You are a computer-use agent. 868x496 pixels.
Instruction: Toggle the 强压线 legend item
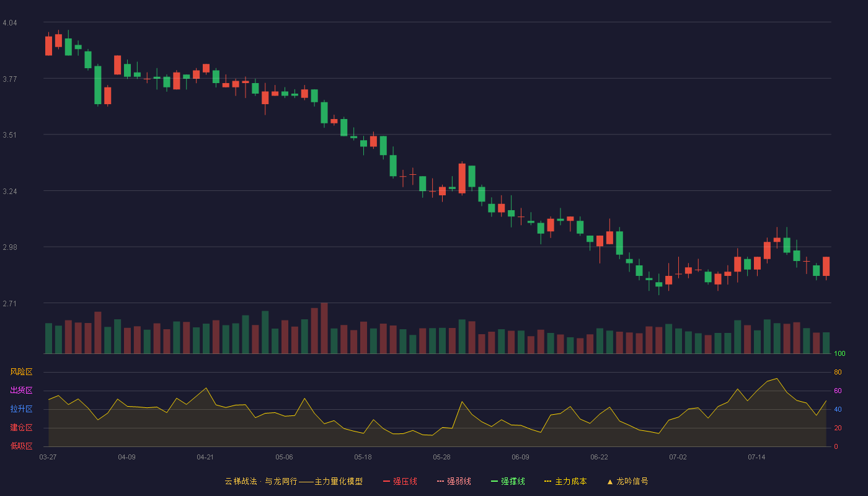400,481
